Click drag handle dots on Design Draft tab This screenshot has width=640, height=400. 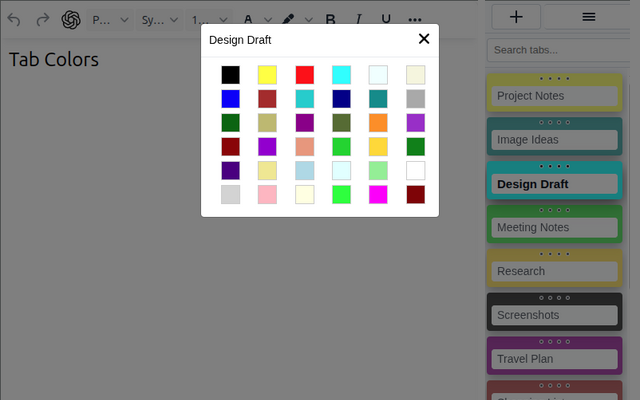click(554, 166)
